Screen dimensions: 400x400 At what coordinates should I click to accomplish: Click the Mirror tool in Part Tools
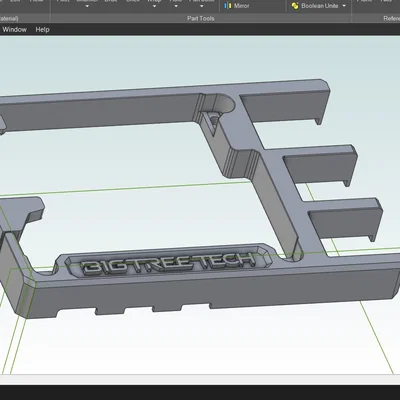point(237,6)
